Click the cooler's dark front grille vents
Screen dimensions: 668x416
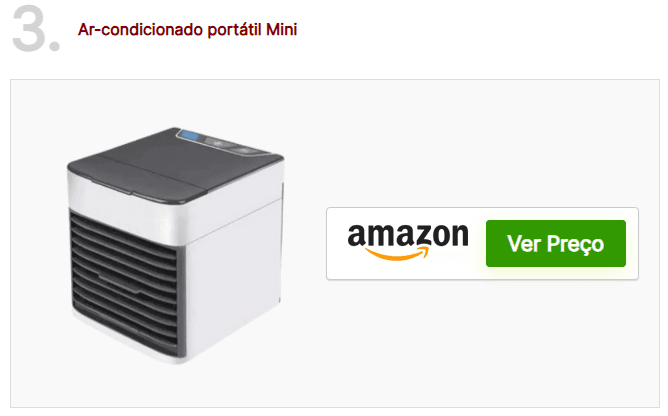click(124, 283)
